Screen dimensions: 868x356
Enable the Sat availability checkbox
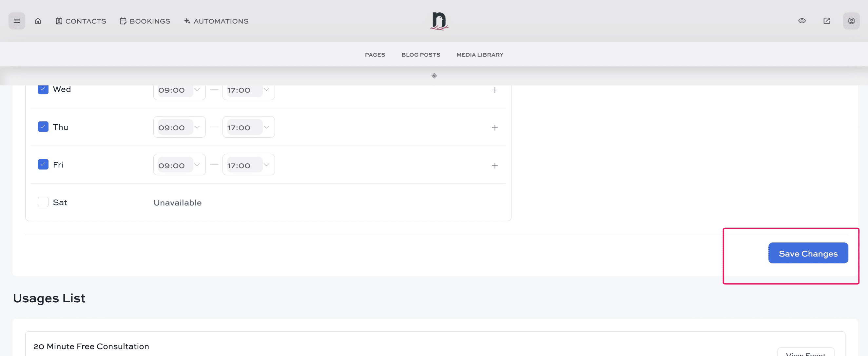(x=43, y=202)
